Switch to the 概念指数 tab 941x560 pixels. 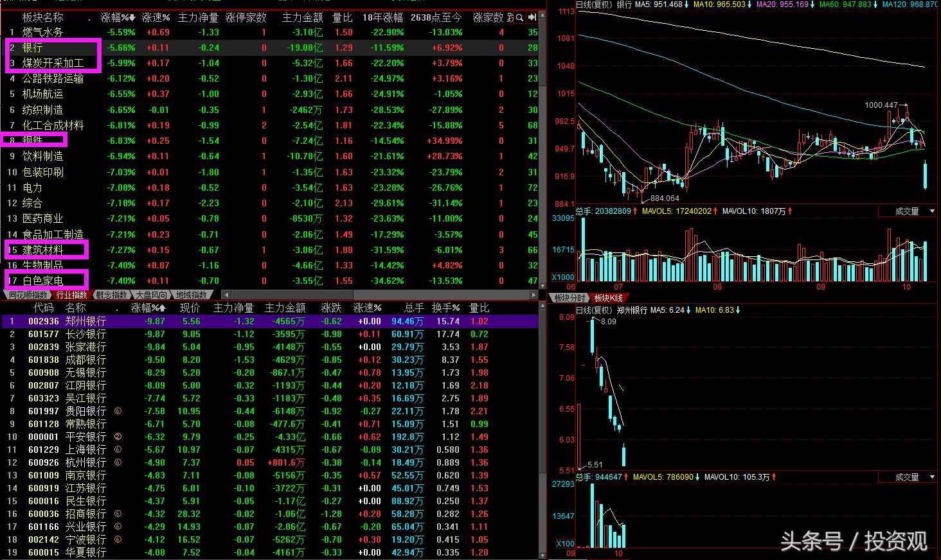[111, 295]
